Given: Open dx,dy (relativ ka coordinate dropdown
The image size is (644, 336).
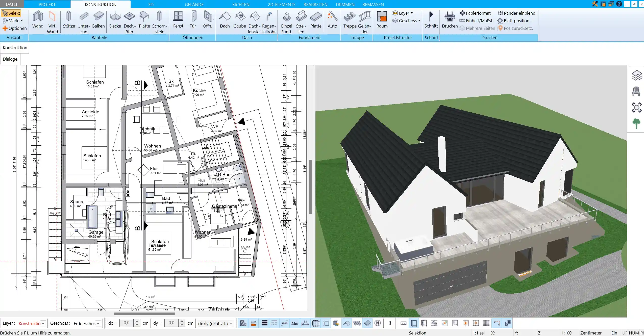Looking at the screenshot, I should (215, 323).
